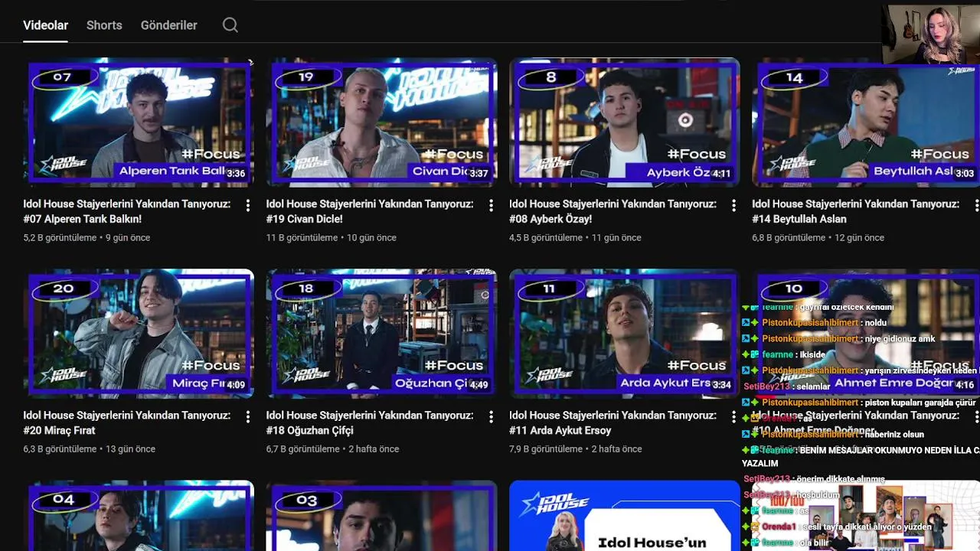The height and width of the screenshot is (551, 980).
Task: Open the #19 Civan Dicle video title
Action: [x=370, y=211]
